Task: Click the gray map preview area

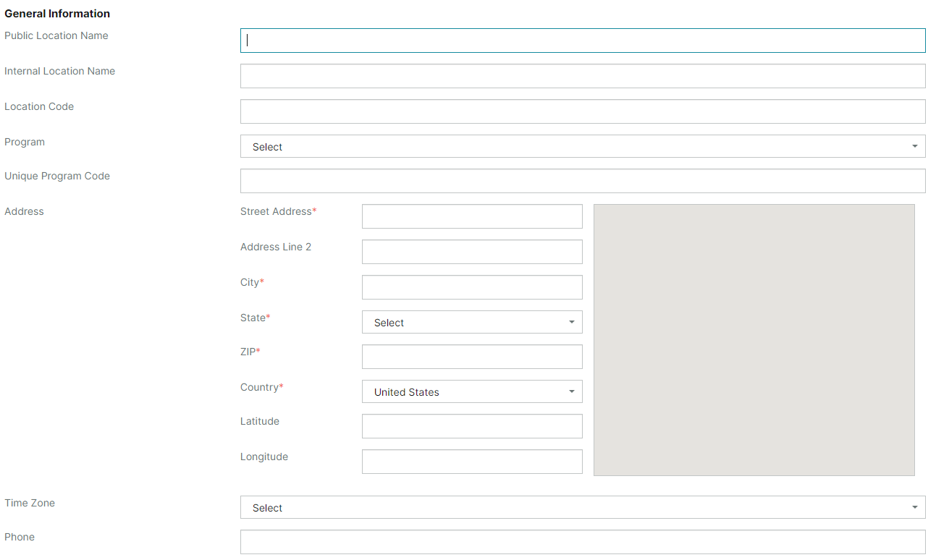Action: [754, 340]
